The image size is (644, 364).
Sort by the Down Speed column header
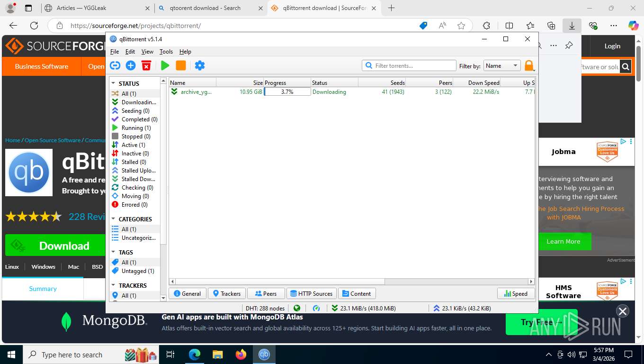point(477,83)
